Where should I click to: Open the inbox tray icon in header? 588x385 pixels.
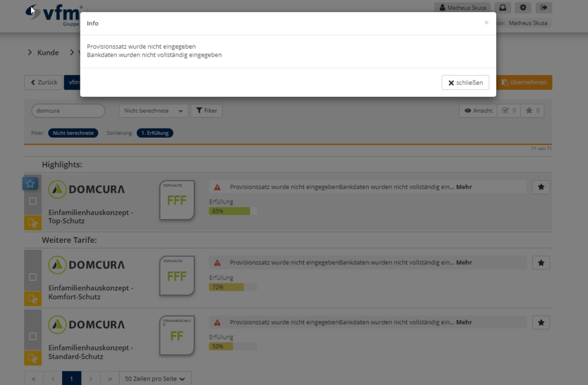(x=502, y=7)
